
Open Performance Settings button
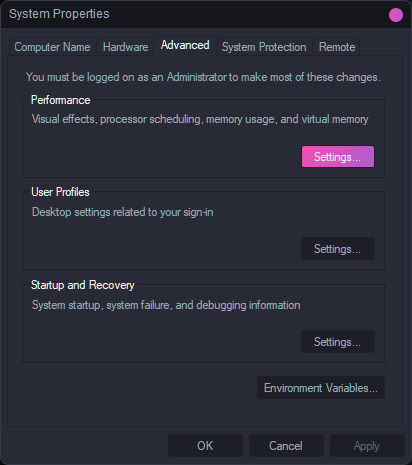pyautogui.click(x=338, y=157)
